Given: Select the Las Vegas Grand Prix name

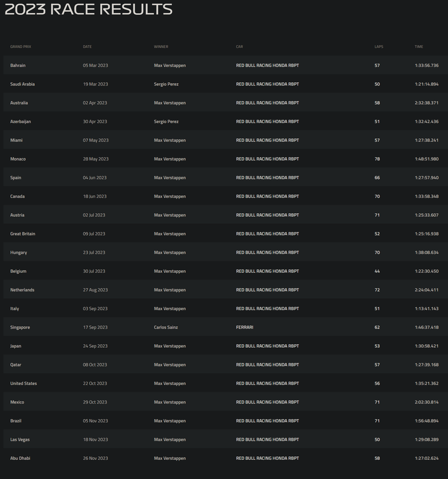Looking at the screenshot, I should [x=20, y=439].
